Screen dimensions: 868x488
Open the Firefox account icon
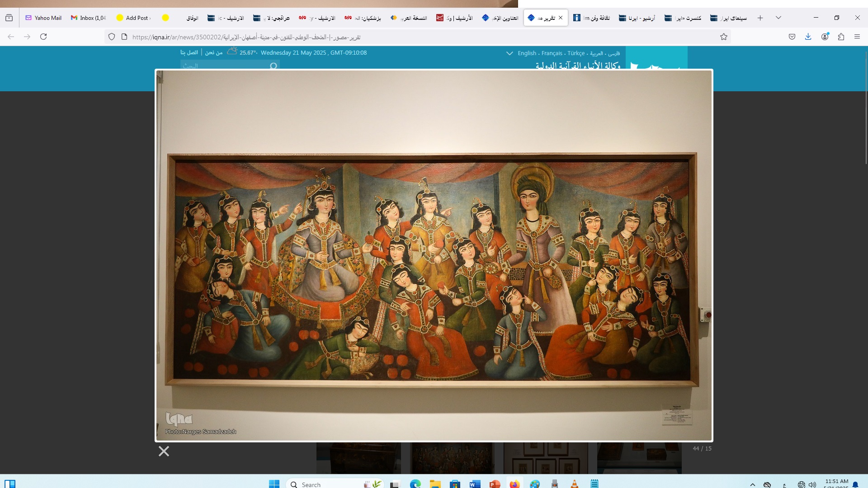click(x=825, y=37)
